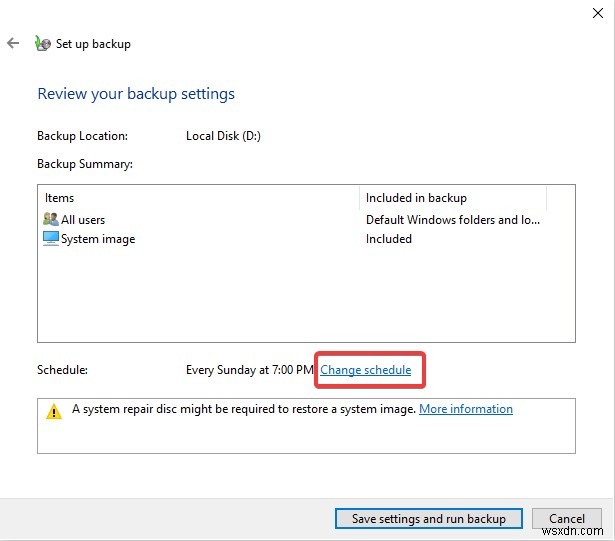This screenshot has width=615, height=541.
Task: Select the System image row text
Action: [98, 239]
